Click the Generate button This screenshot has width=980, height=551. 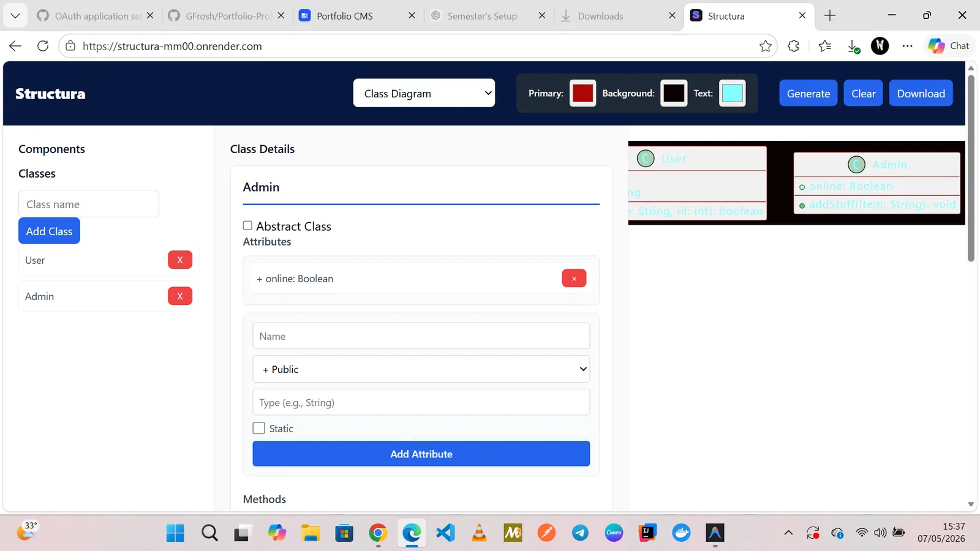click(809, 94)
